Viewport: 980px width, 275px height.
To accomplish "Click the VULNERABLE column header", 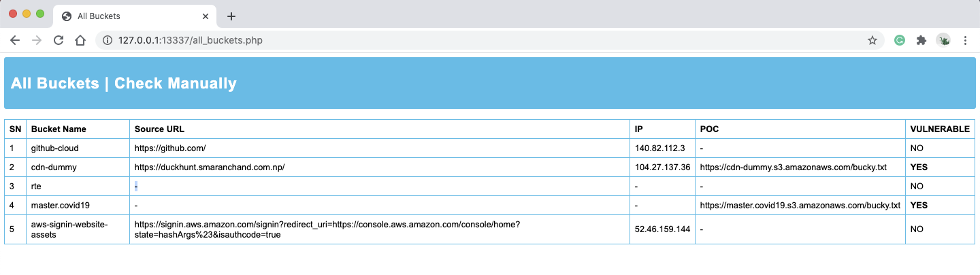I will click(x=939, y=129).
